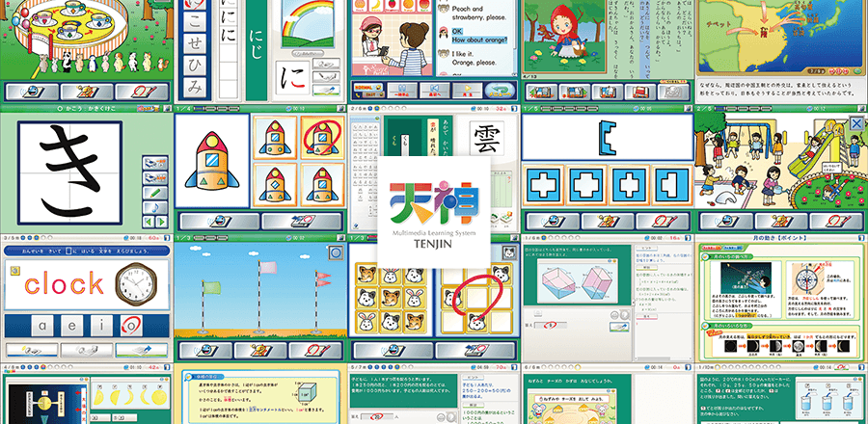Click the rainbow picture above にじ
Screen dimensions: 868x424
click(309, 24)
